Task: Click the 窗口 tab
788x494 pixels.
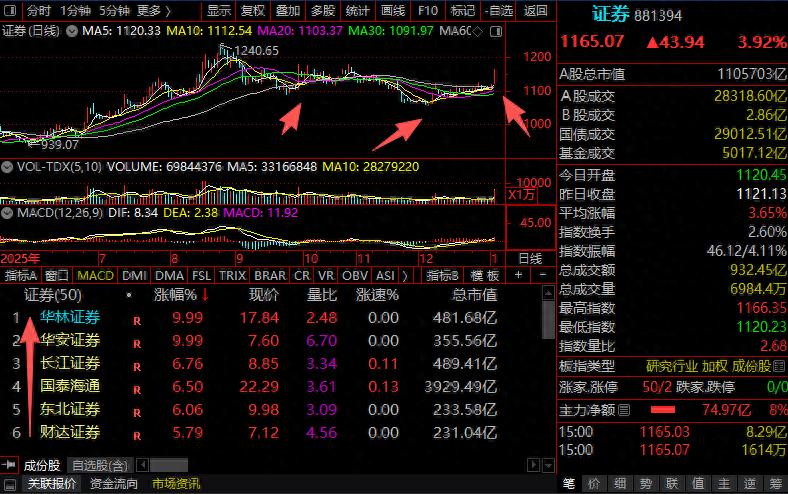Action: click(x=56, y=275)
